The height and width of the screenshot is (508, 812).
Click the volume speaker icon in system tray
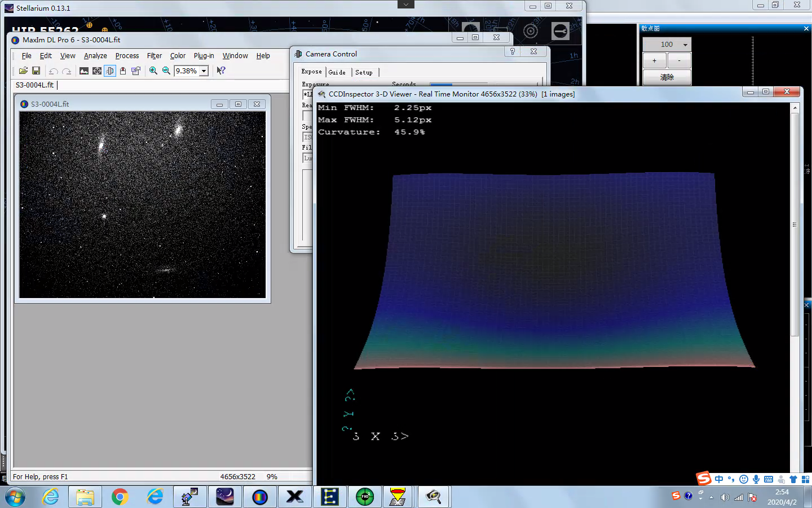click(x=725, y=497)
